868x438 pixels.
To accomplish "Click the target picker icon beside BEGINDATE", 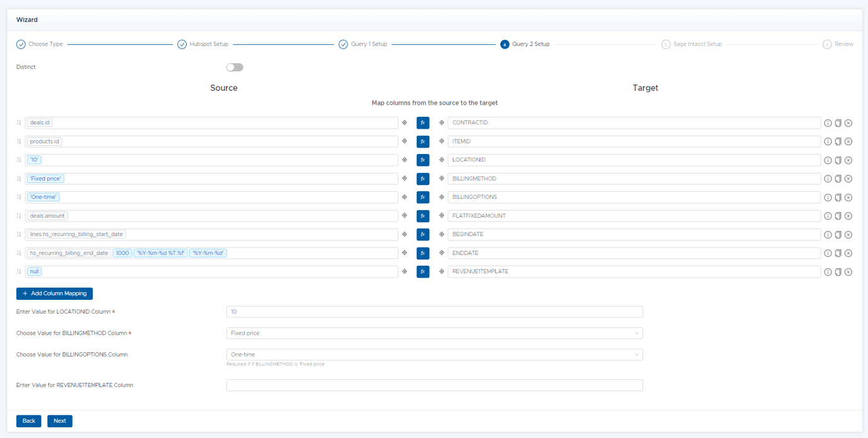I will pos(442,234).
